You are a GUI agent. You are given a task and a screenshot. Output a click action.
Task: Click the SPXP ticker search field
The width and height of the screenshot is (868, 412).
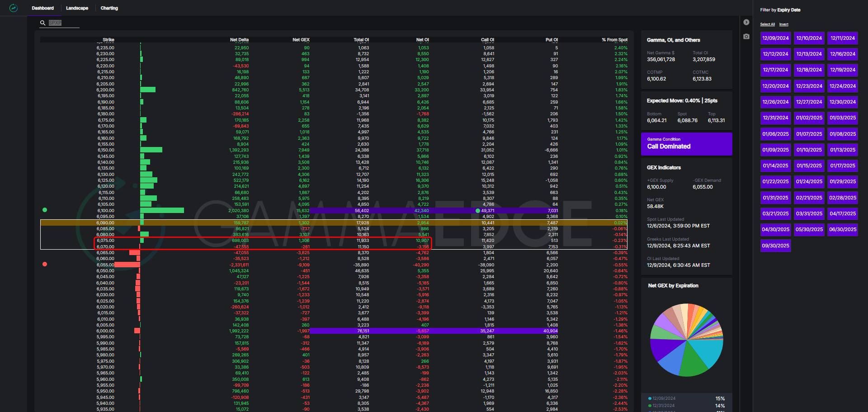tap(63, 23)
